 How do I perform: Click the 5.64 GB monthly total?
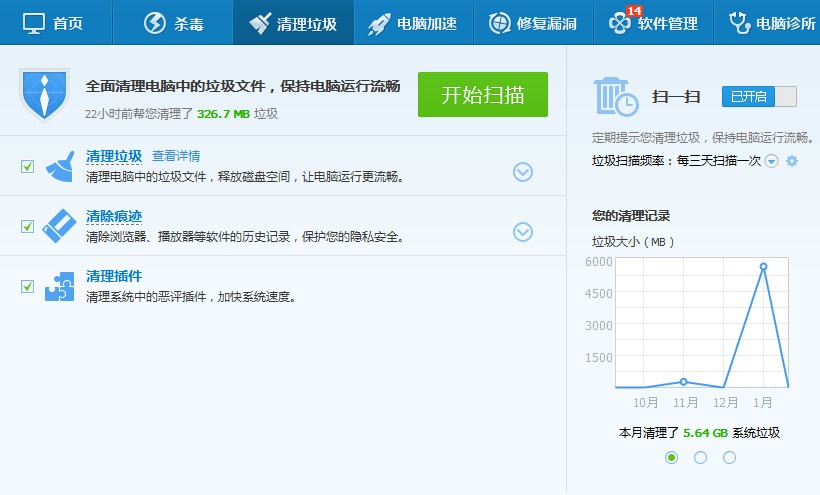coord(705,433)
